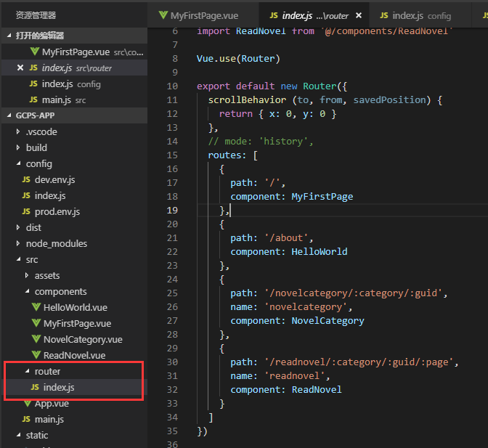
Task: Open MyFirstPage.vue in open editors list
Action: tap(74, 52)
